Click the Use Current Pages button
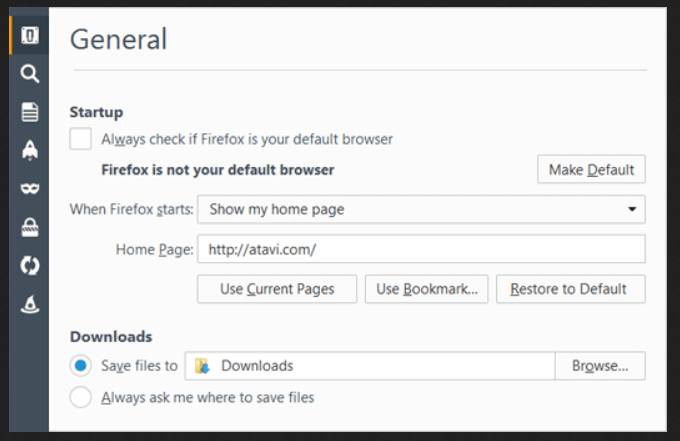Screen dimensions: 680x441 click(277, 289)
